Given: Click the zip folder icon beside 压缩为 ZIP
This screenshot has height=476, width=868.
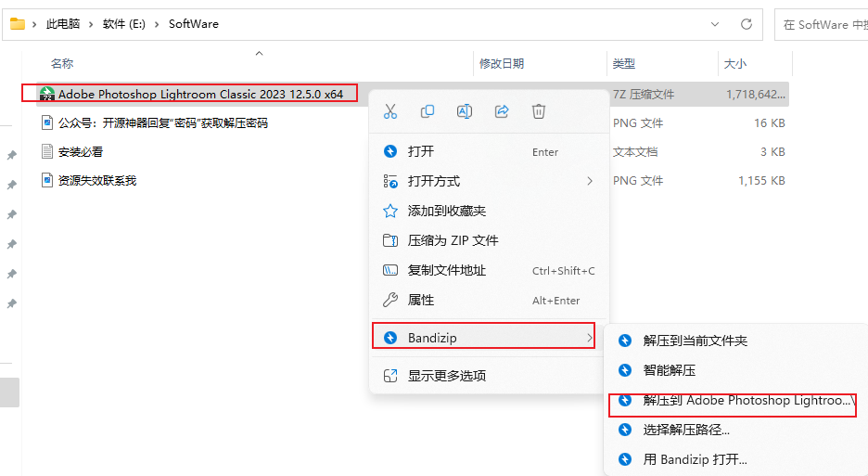Looking at the screenshot, I should point(390,240).
